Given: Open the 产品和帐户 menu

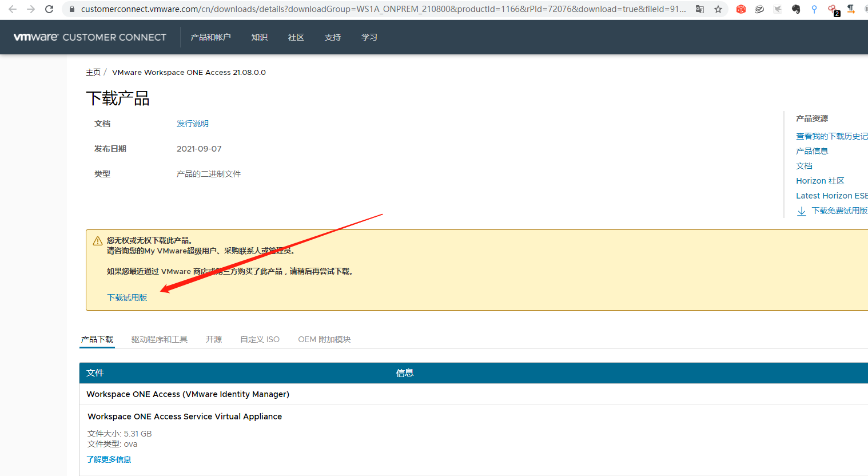Looking at the screenshot, I should pyautogui.click(x=211, y=37).
